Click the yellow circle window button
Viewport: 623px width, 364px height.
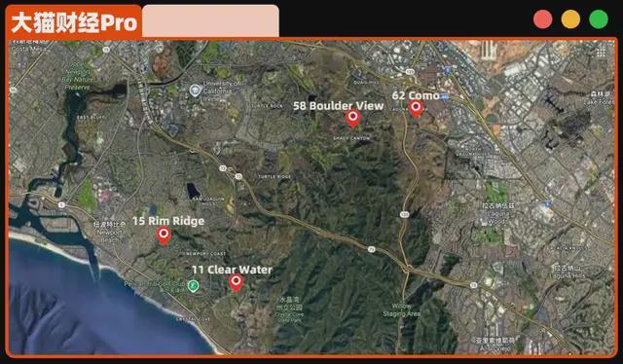click(x=570, y=19)
